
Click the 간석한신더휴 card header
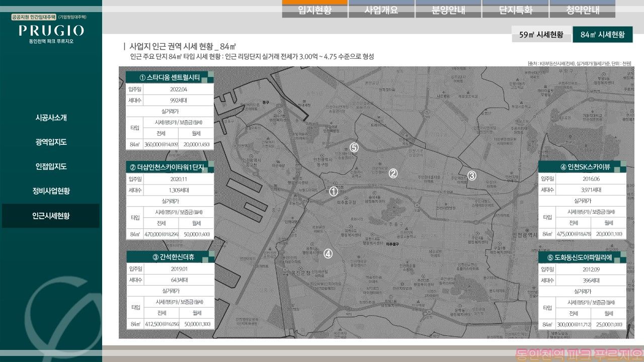[x=170, y=257]
